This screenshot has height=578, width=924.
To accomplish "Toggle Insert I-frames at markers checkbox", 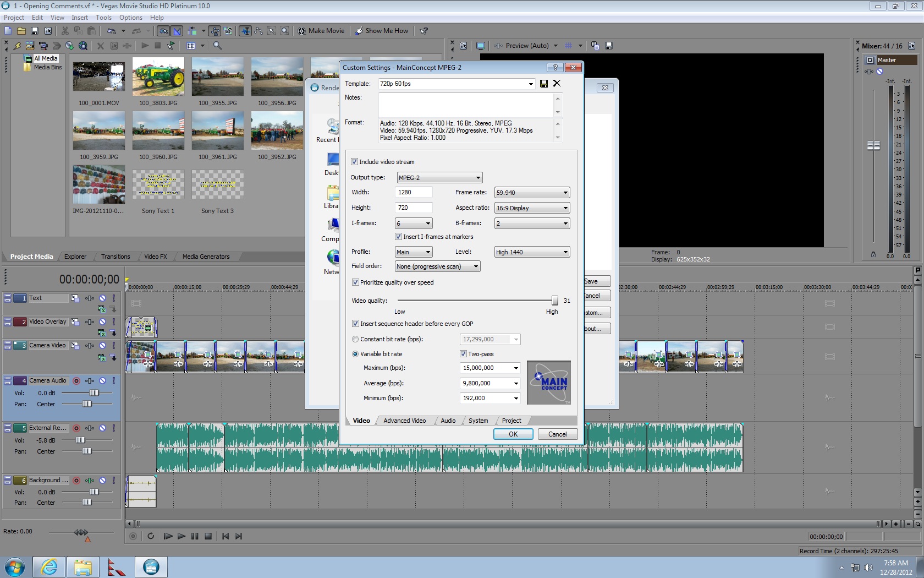I will [398, 237].
